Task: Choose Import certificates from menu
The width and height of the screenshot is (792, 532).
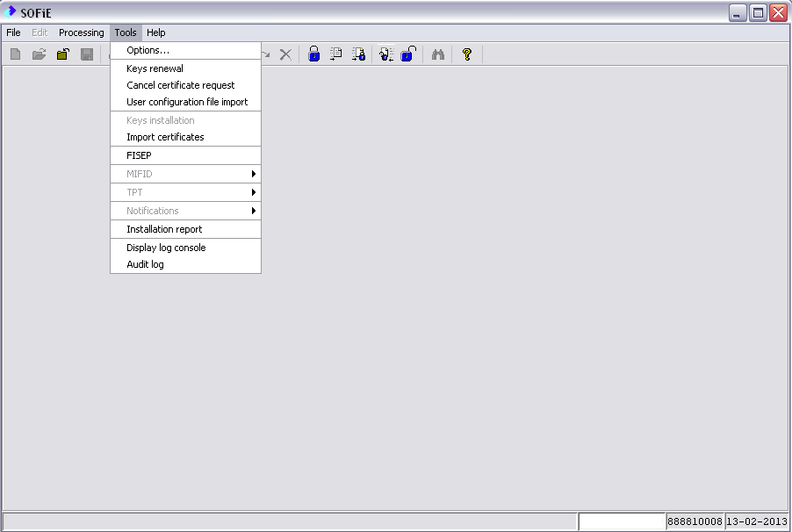Action: coord(165,137)
